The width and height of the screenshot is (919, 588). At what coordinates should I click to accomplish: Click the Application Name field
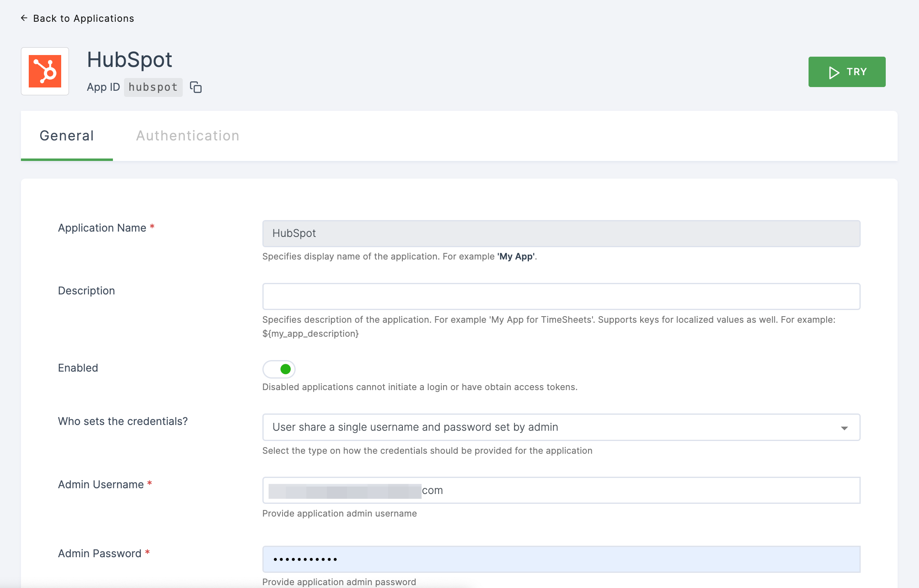(561, 234)
